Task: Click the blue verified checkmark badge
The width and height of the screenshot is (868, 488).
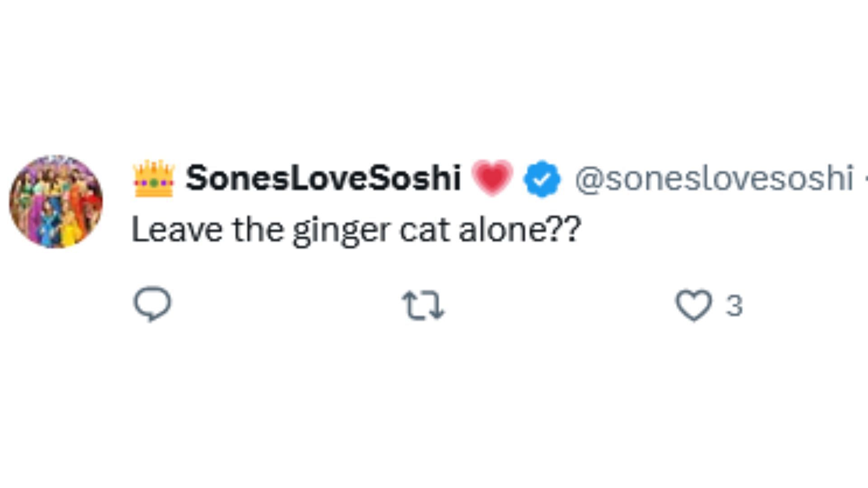Action: [x=542, y=179]
